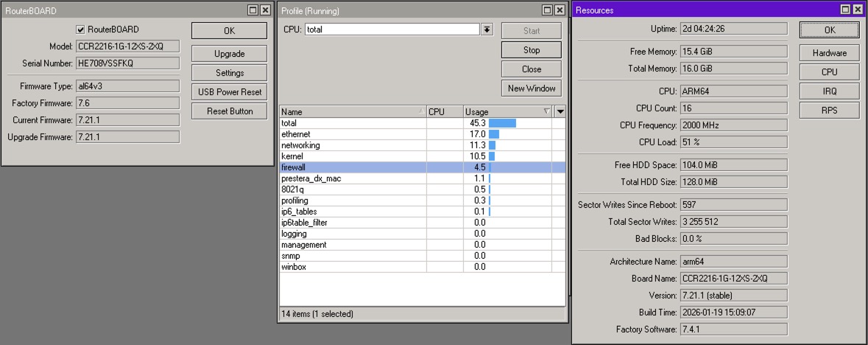The width and height of the screenshot is (868, 345).
Task: Select the ethernet row
Action: pyautogui.click(x=423, y=134)
